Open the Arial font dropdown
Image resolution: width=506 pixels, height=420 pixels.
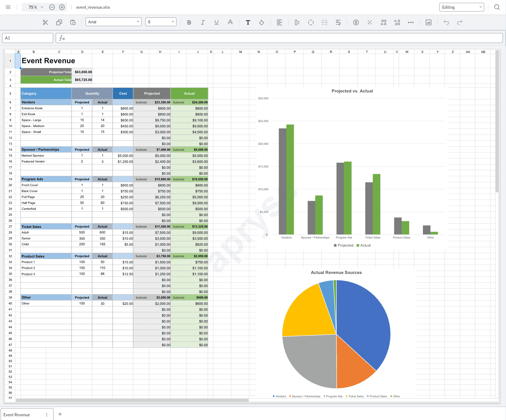[x=113, y=21]
